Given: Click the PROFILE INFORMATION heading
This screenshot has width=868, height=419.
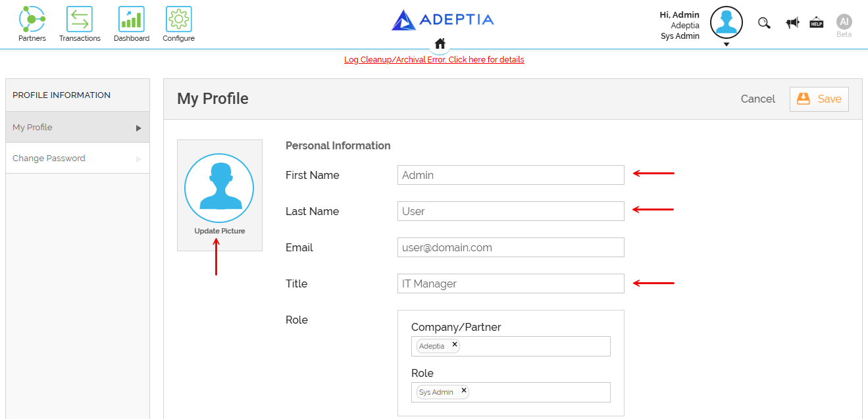Looking at the screenshot, I should 62,95.
